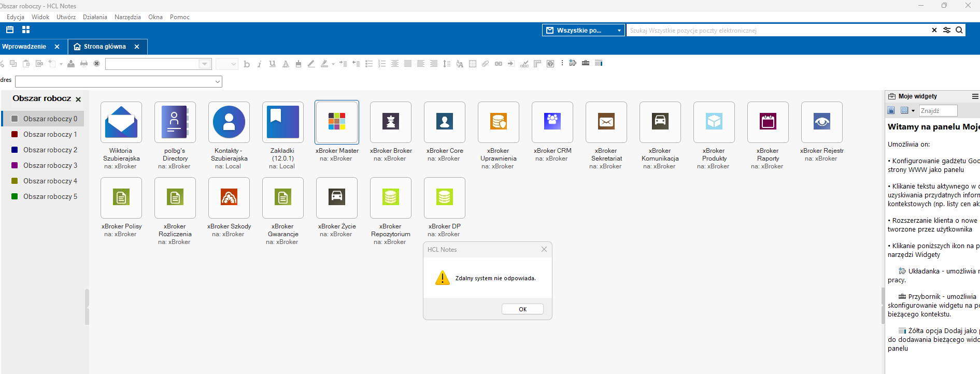This screenshot has width=980, height=374.
Task: Open the Pomoc menu
Action: 180,17
